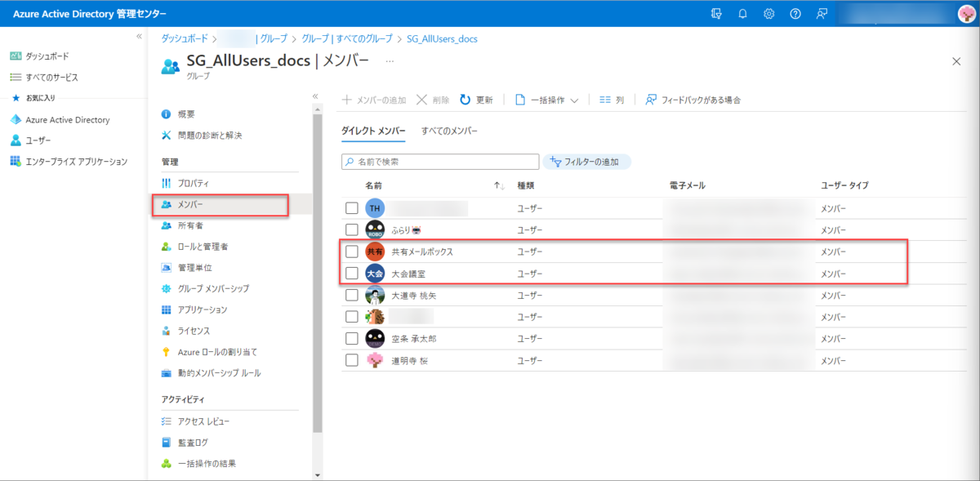Click the feedback icon in top bar
This screenshot has height=481, width=980.
point(822,14)
